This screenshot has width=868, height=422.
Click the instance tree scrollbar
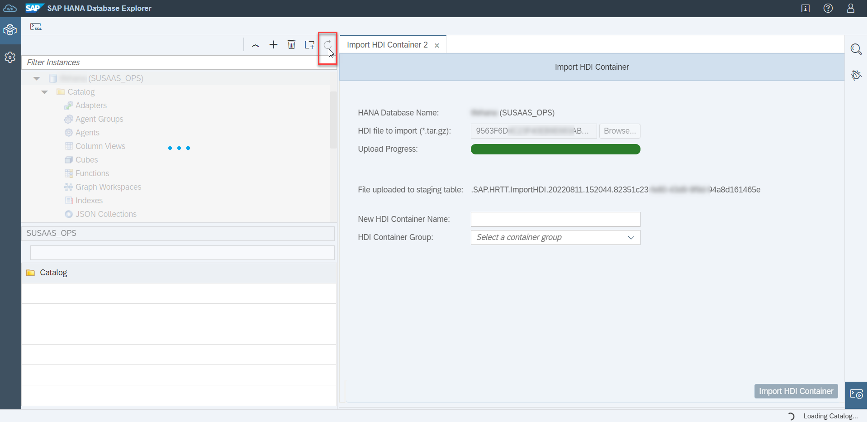pyautogui.click(x=333, y=120)
